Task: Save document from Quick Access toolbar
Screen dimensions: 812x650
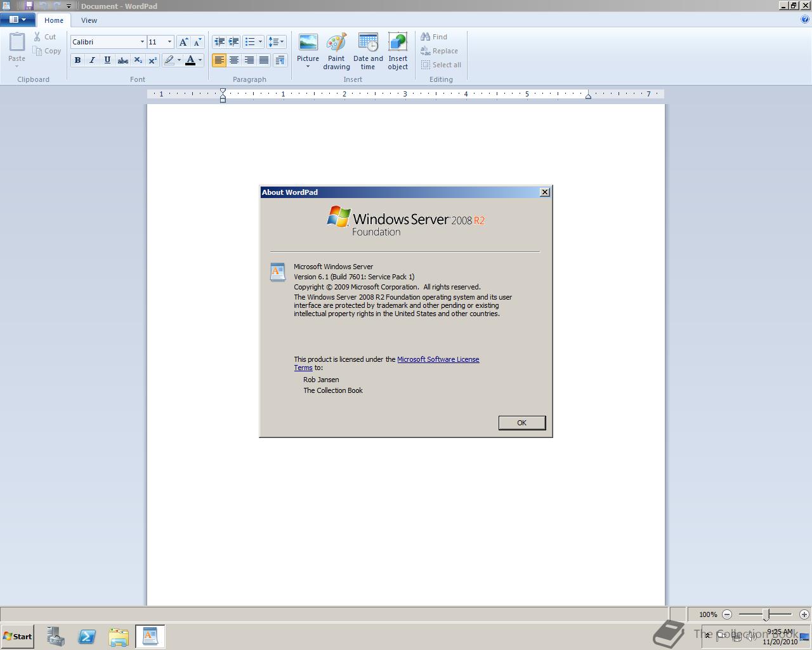Action: point(29,6)
